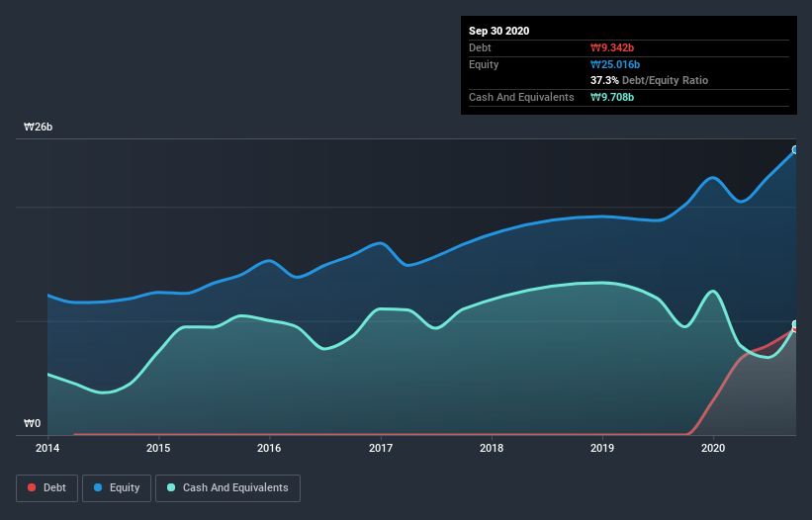Image resolution: width=812 pixels, height=520 pixels.
Task: Click the ₩26b y-axis label
Action: pyautogui.click(x=39, y=127)
